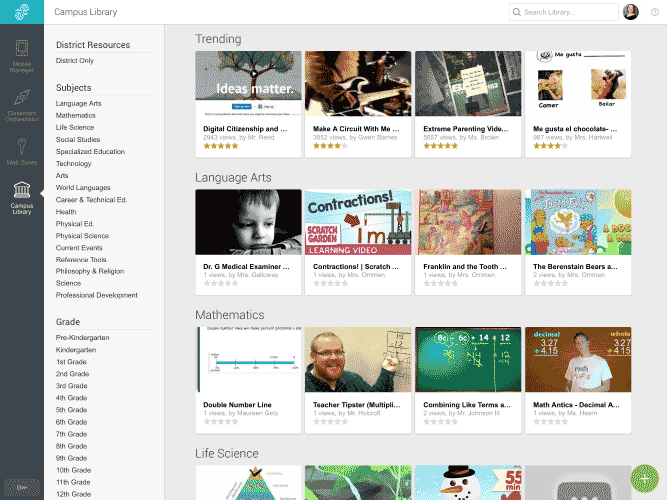Open Math Antics Decimal thumbnail
The height and width of the screenshot is (500, 667).
578,360
